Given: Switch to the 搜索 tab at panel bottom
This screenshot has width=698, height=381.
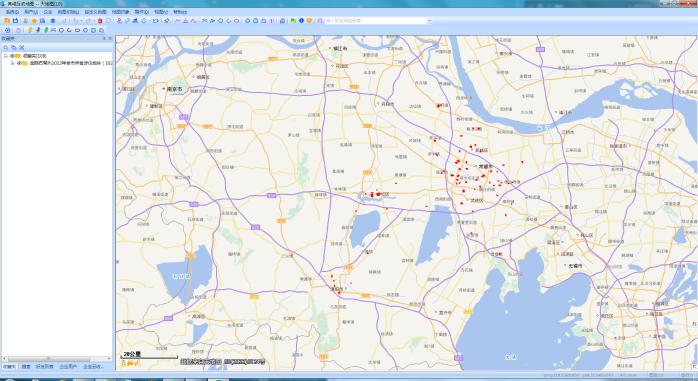Looking at the screenshot, I should tap(26, 367).
